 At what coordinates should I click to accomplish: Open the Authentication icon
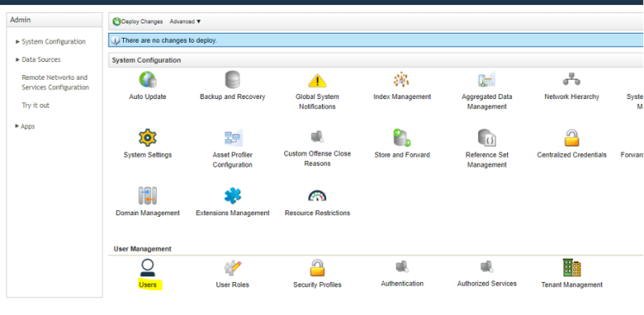pyautogui.click(x=402, y=267)
